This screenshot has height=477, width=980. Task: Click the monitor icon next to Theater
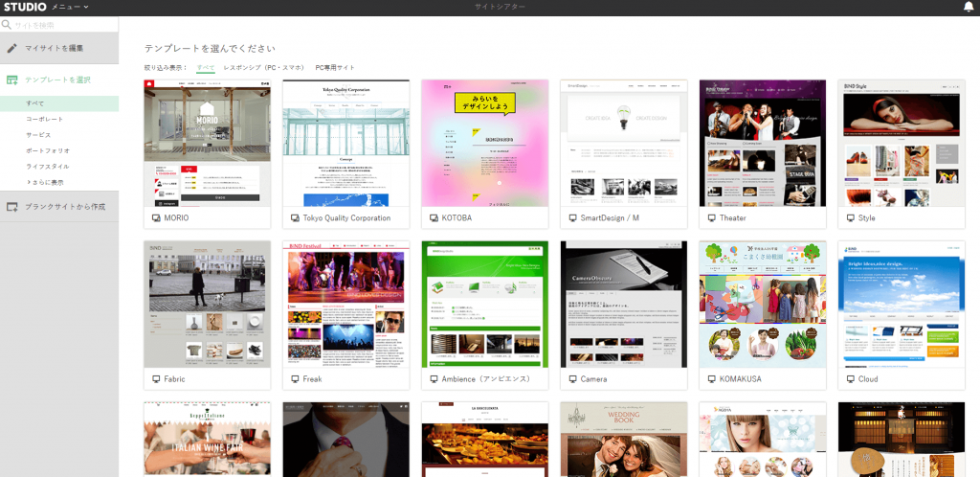(711, 218)
